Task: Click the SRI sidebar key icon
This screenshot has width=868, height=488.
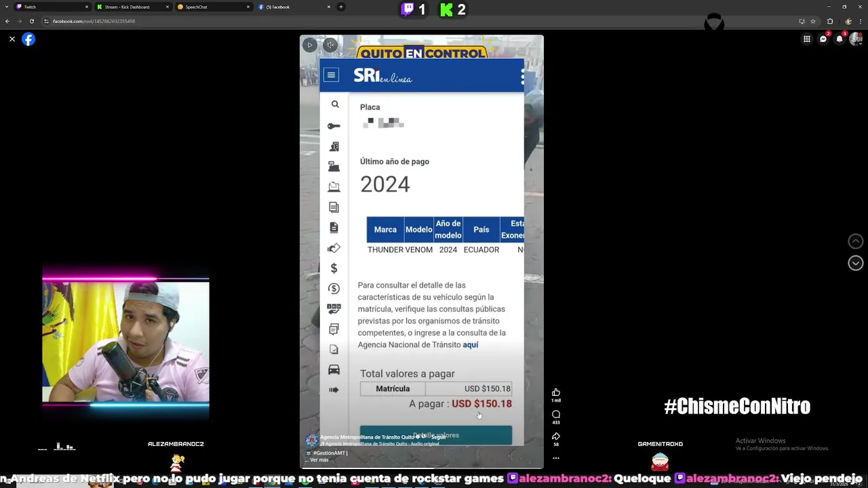Action: [x=334, y=126]
